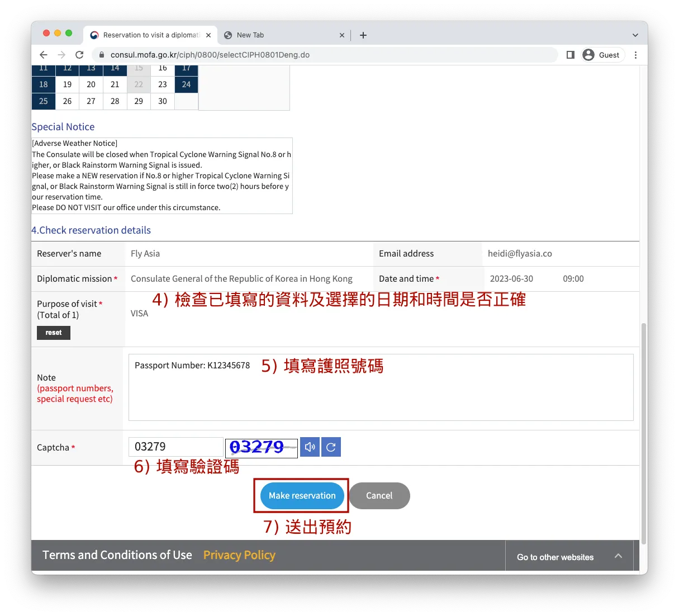The width and height of the screenshot is (679, 616).
Task: Click into the Note text area
Action: click(x=381, y=387)
